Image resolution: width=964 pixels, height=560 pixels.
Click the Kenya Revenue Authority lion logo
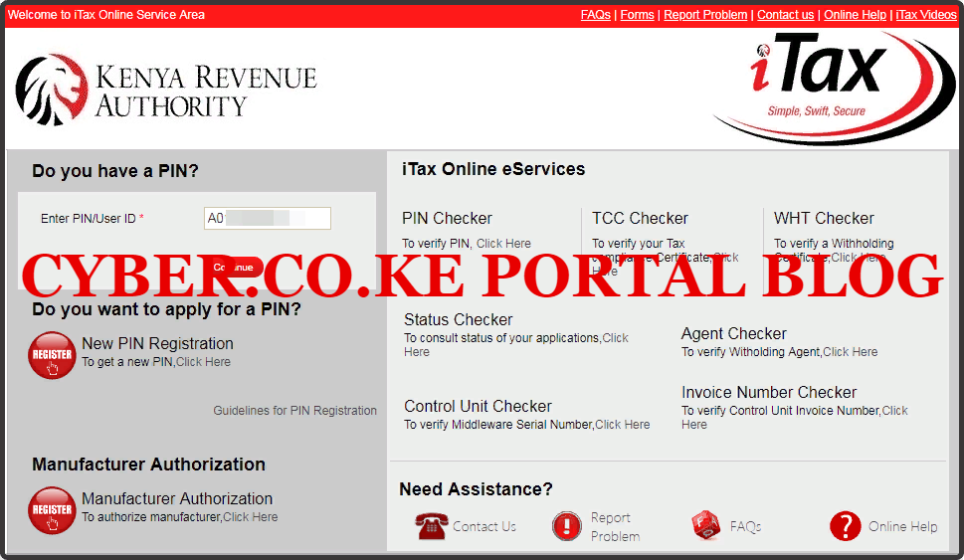tap(52, 90)
